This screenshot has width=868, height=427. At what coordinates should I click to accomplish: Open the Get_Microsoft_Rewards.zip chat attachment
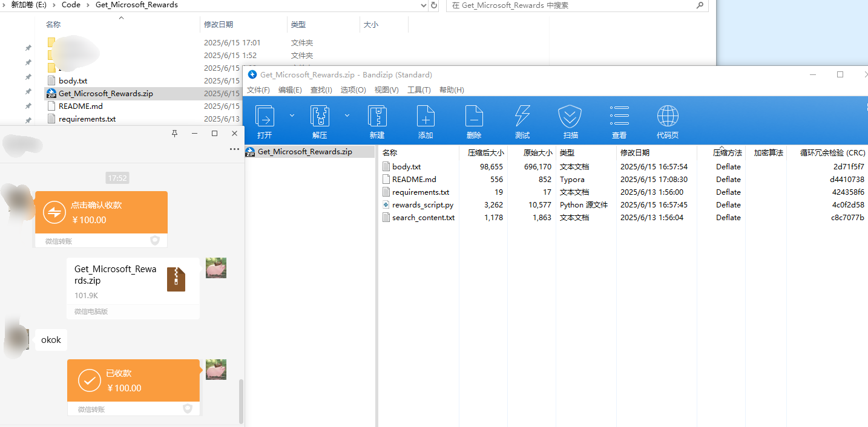tap(133, 282)
